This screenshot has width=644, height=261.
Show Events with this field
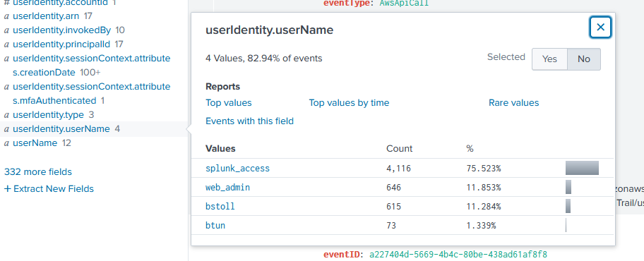coord(250,121)
